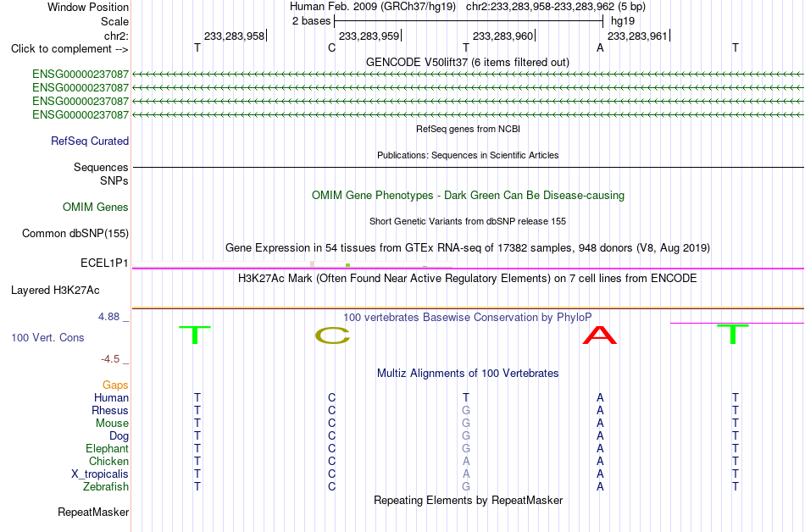Open 'Repeating Elements by RepeatMasker' track title

click(x=468, y=500)
